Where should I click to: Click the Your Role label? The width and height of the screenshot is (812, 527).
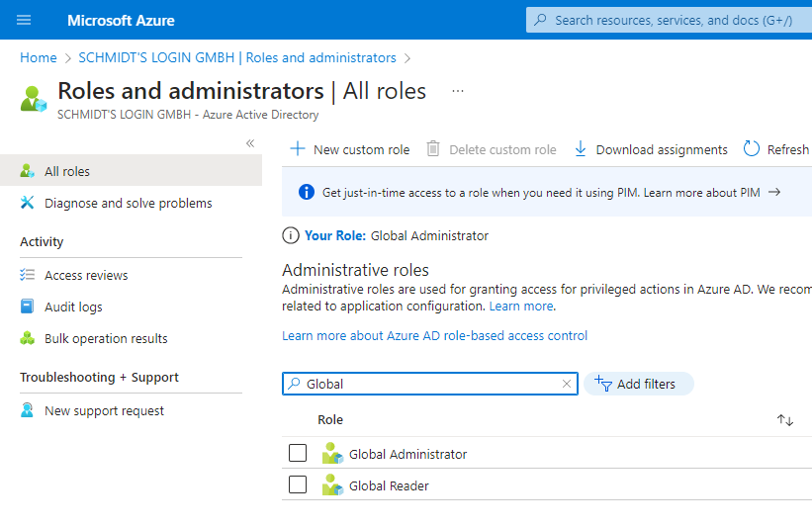[x=335, y=235]
